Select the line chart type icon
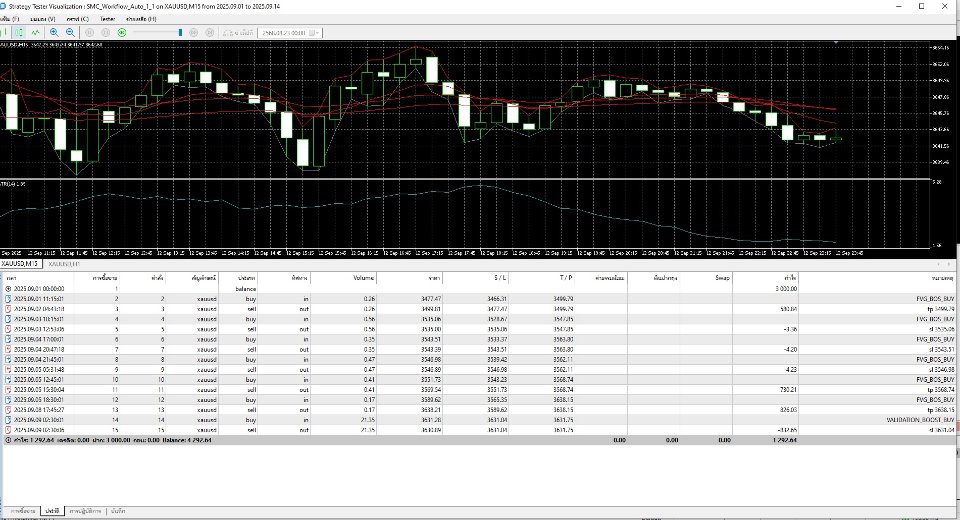 [36, 32]
